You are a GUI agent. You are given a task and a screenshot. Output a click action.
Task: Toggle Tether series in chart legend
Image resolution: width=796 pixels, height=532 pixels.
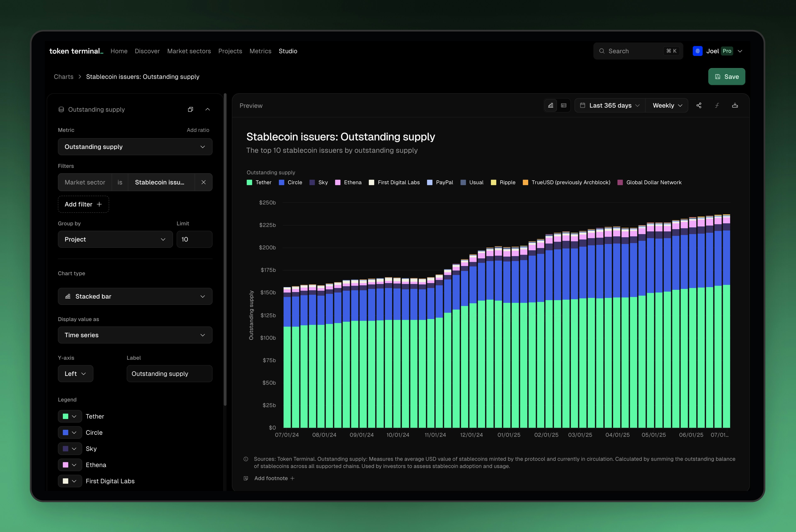click(259, 183)
